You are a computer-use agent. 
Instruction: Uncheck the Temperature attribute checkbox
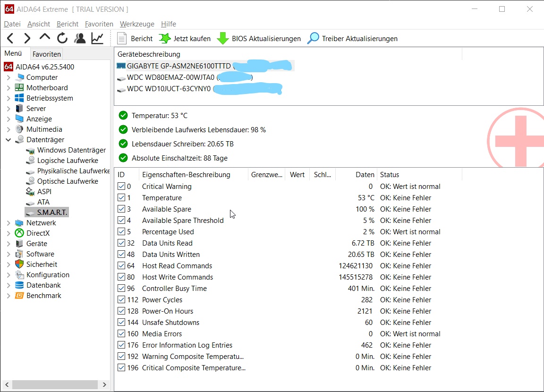click(121, 198)
